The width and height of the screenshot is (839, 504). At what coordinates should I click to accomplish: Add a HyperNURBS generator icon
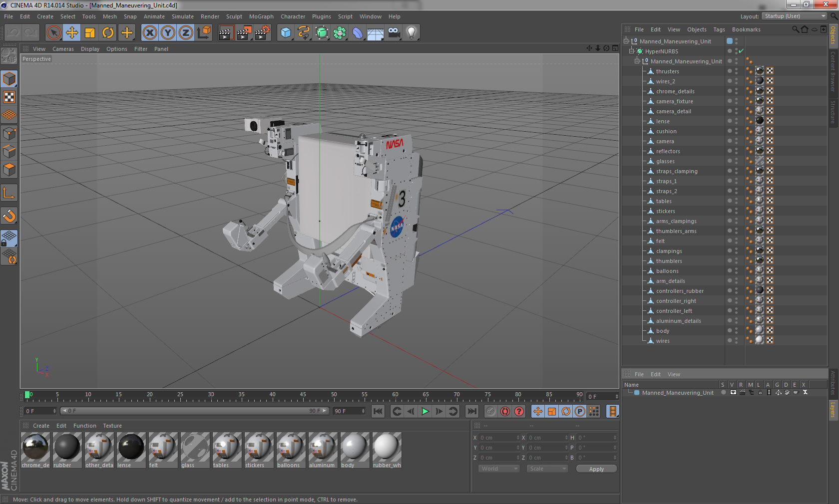coord(322,33)
